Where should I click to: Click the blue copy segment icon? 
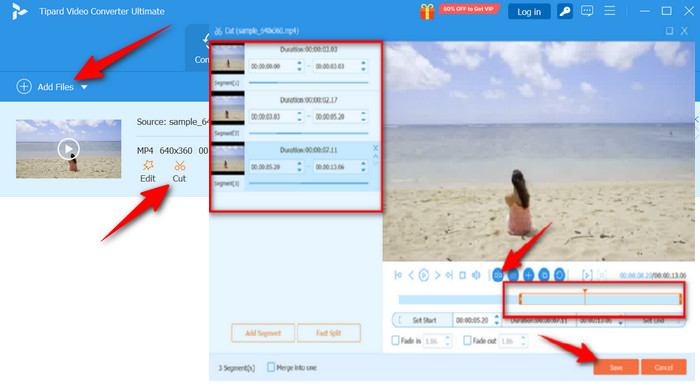pyautogui.click(x=544, y=275)
